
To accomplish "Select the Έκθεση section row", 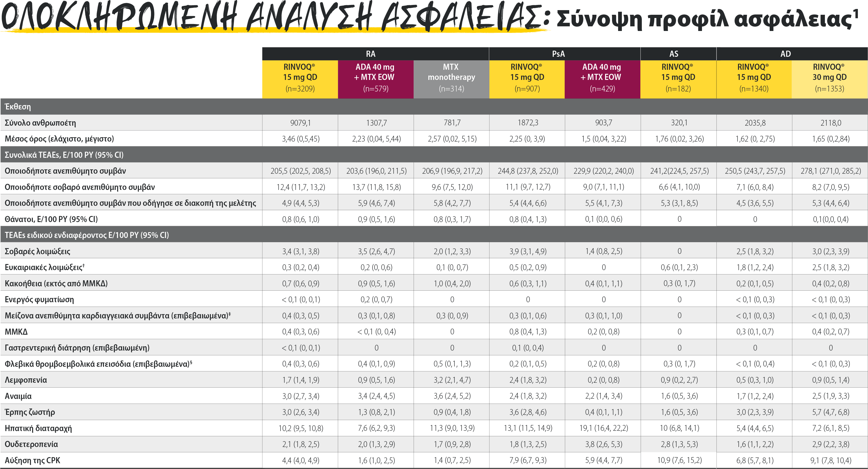I will click(x=18, y=107).
